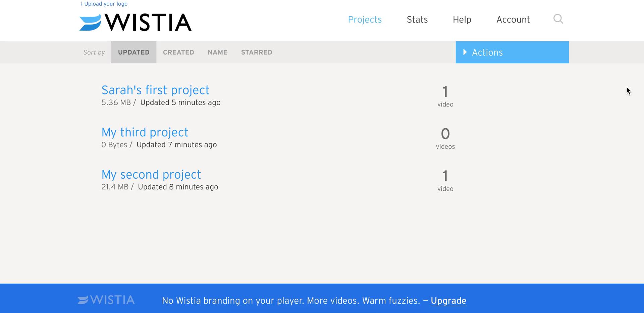The image size is (644, 313).
Task: Open My second project
Action: 151,175
